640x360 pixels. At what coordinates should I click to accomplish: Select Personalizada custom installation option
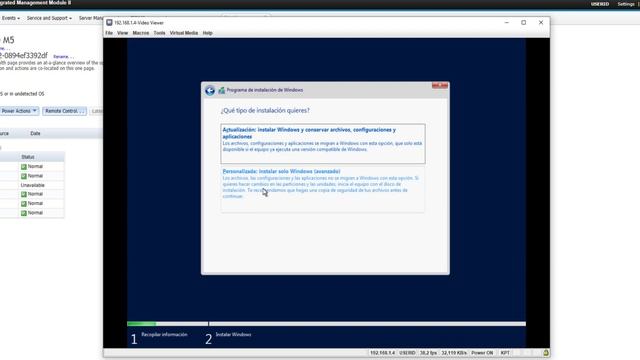pyautogui.click(x=322, y=189)
